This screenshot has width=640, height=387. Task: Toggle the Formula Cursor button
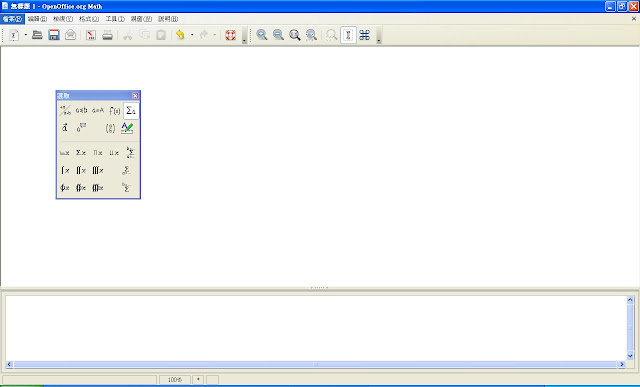(x=348, y=35)
